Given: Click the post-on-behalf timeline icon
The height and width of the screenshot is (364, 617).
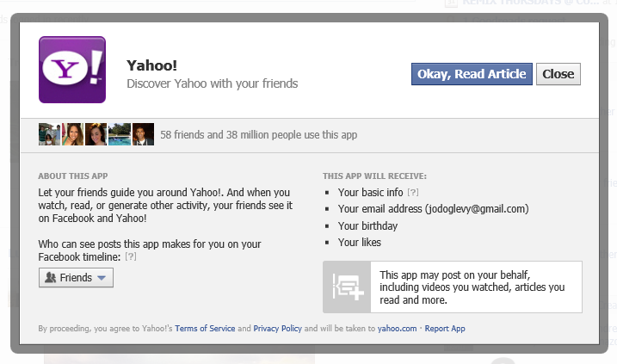Looking at the screenshot, I should tap(347, 287).
